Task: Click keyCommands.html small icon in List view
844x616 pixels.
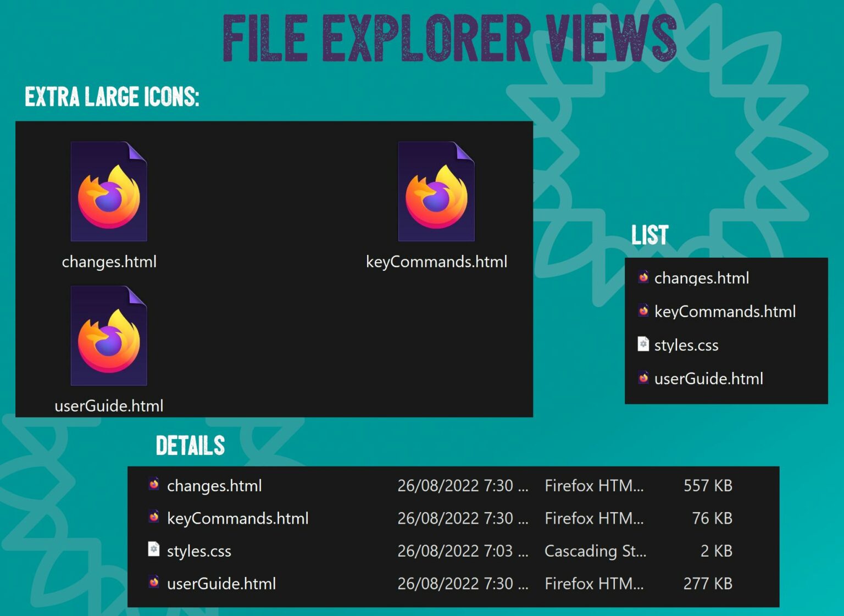Action: coord(643,311)
